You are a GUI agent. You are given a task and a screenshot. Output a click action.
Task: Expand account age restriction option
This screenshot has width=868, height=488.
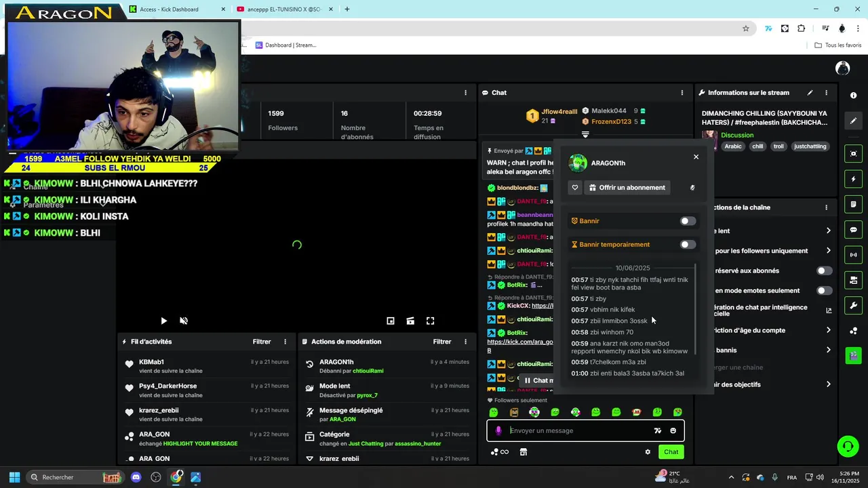pyautogui.click(x=828, y=330)
